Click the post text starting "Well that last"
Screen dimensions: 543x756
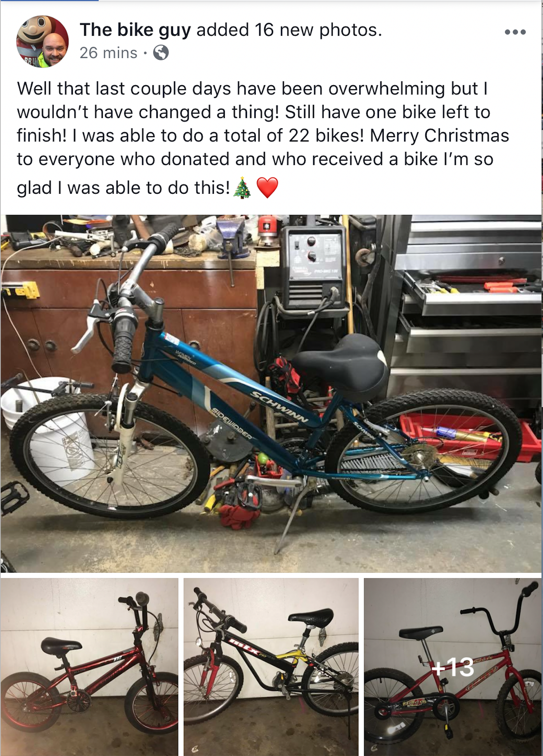pos(263,138)
